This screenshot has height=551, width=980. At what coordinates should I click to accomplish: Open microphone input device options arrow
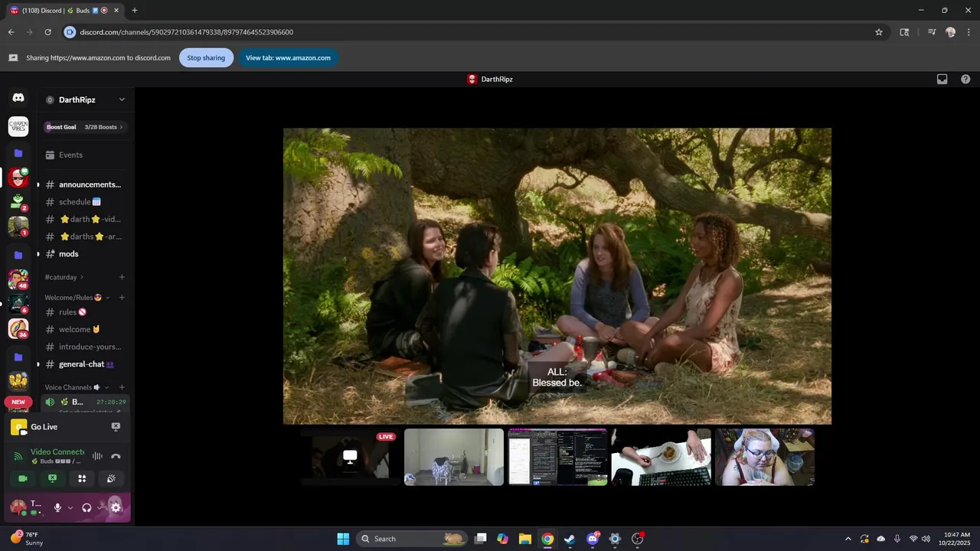[70, 507]
